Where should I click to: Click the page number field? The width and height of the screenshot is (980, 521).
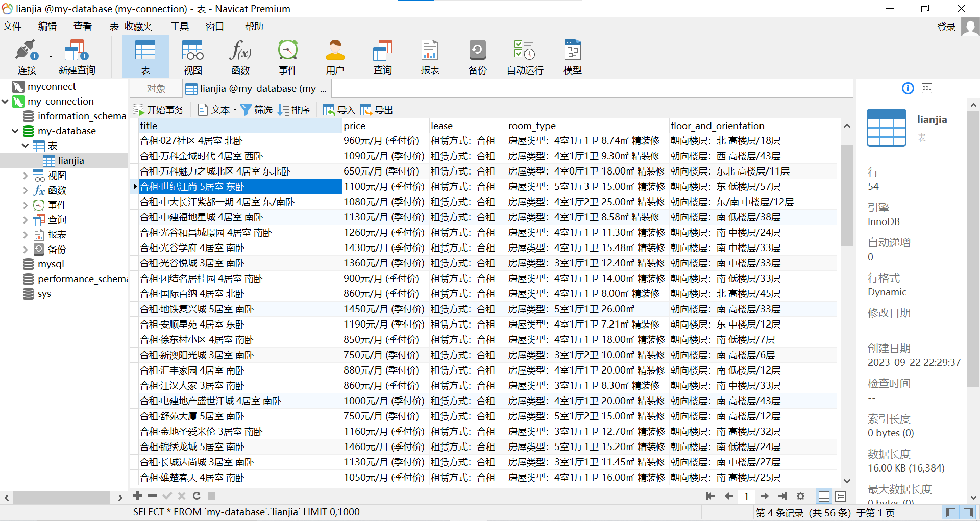tap(746, 496)
